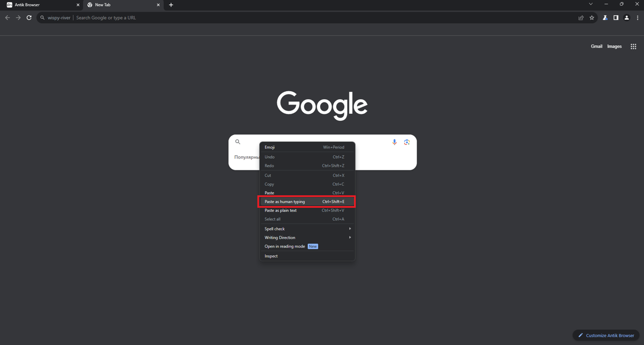The height and width of the screenshot is (345, 644).
Task: Choose Inspect from the context menu
Action: 307,256
